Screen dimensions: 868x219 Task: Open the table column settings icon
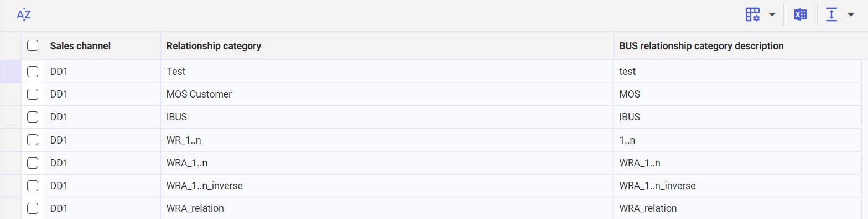tap(752, 14)
